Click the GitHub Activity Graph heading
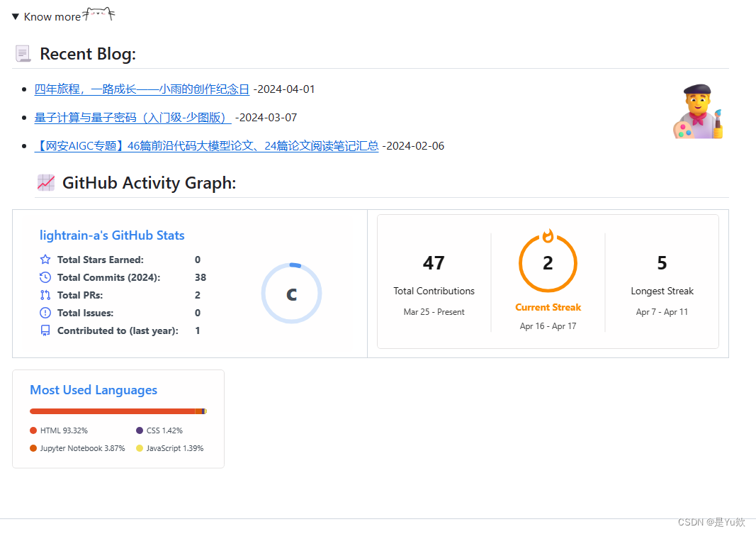 click(x=149, y=183)
